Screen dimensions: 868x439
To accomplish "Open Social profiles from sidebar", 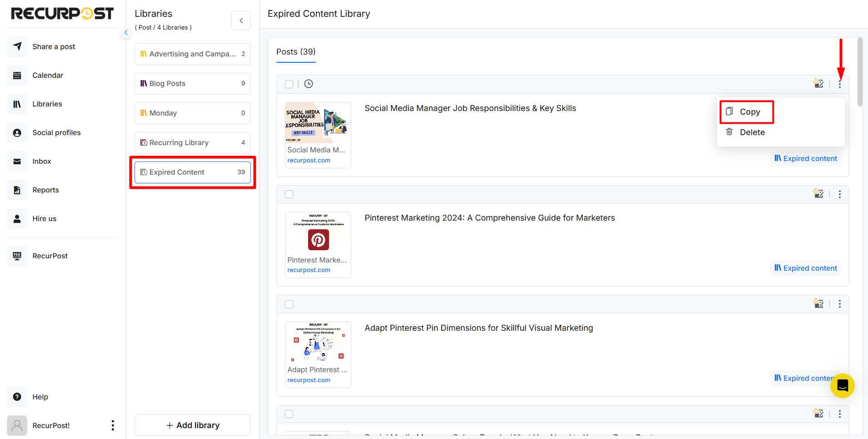I will click(x=56, y=132).
